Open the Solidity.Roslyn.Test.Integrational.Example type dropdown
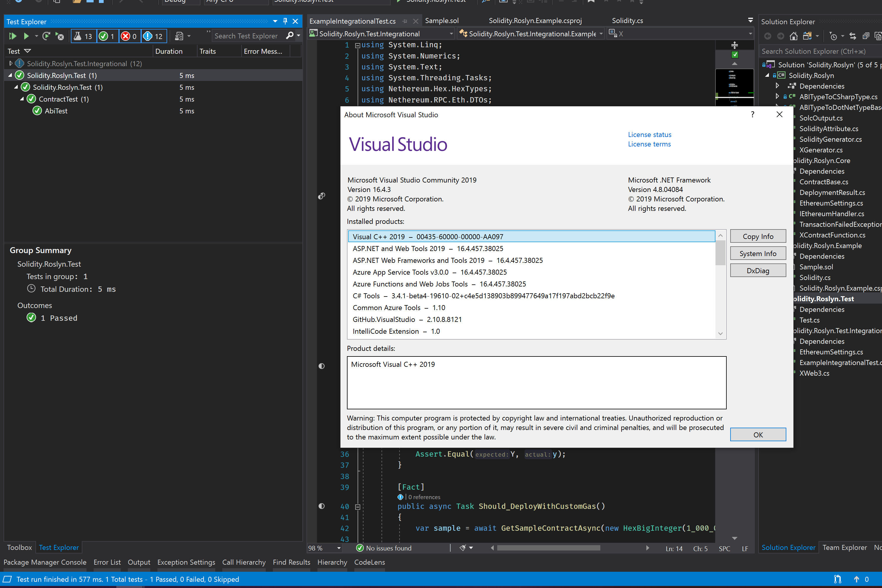 601,34
